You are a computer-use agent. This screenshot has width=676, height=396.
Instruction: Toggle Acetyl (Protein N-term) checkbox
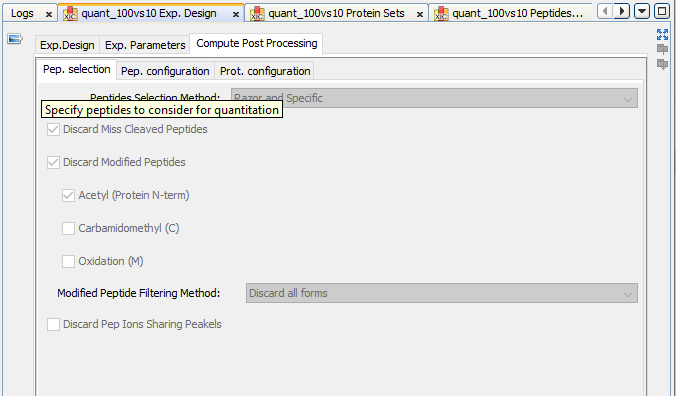(x=69, y=195)
